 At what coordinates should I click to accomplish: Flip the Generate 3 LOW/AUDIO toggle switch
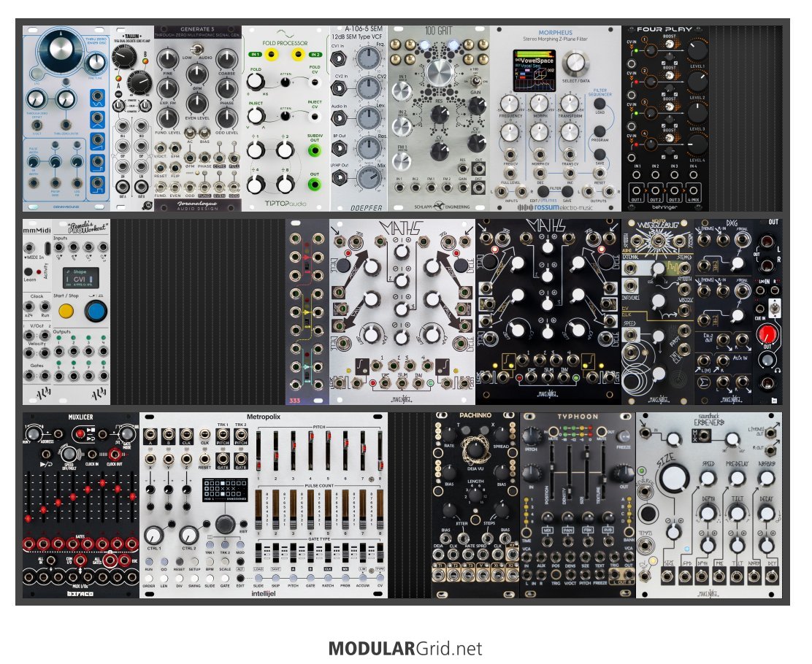(x=196, y=50)
